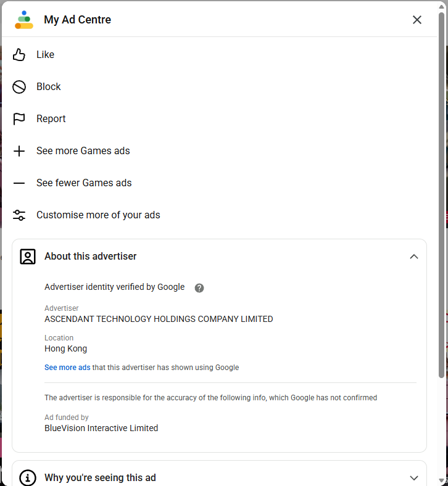
Task: Click the sliders icon for customising ads
Action: pos(19,215)
